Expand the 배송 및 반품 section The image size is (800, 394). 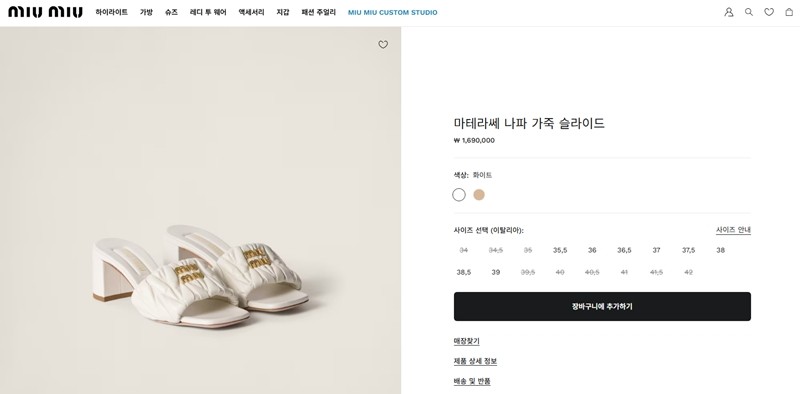pyautogui.click(x=472, y=381)
